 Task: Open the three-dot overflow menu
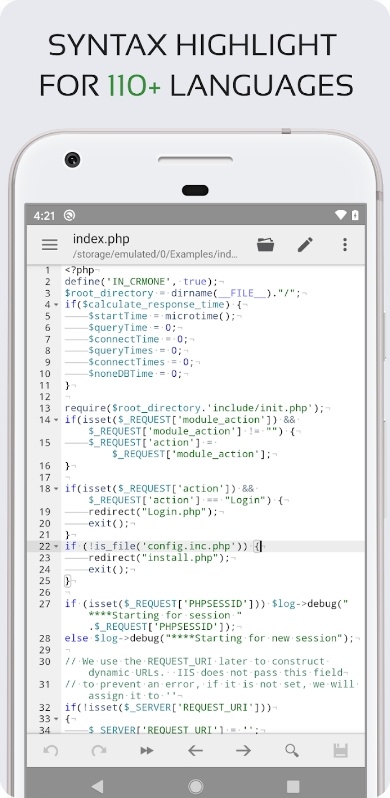point(345,244)
